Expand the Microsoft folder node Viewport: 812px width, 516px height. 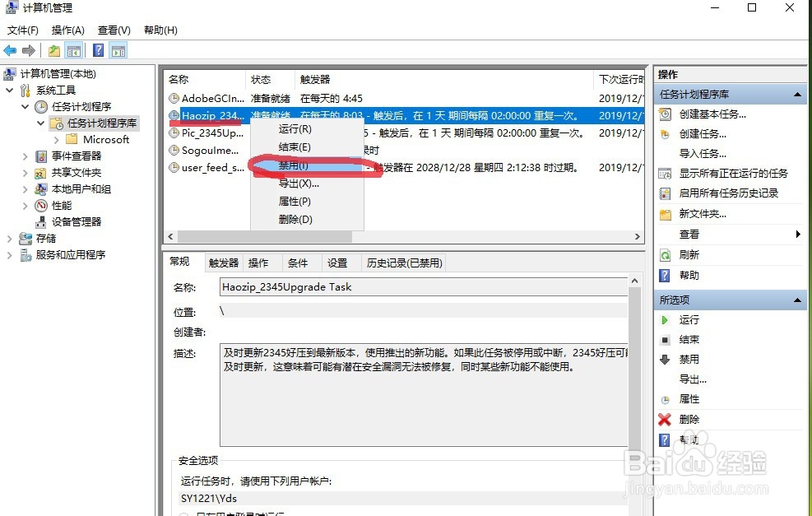(56, 140)
